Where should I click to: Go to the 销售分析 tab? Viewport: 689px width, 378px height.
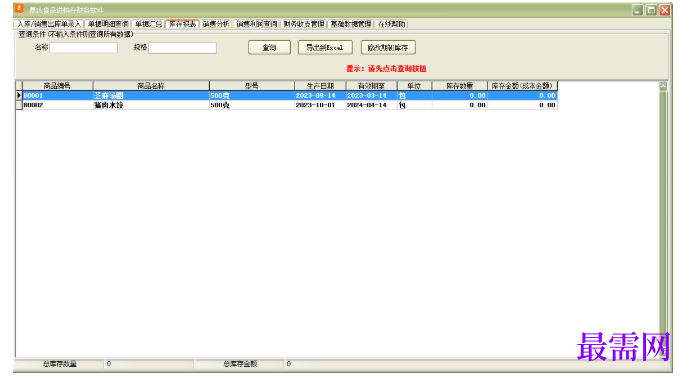tap(216, 24)
